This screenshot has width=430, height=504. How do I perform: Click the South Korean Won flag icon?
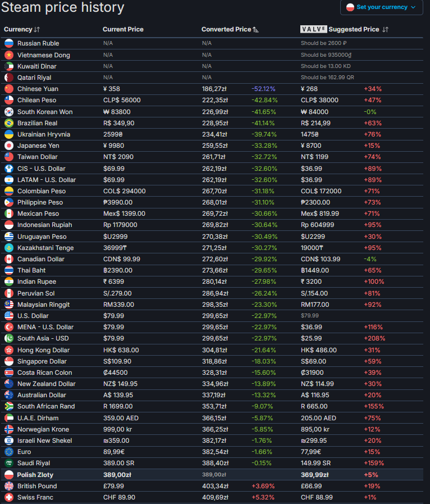click(x=9, y=112)
